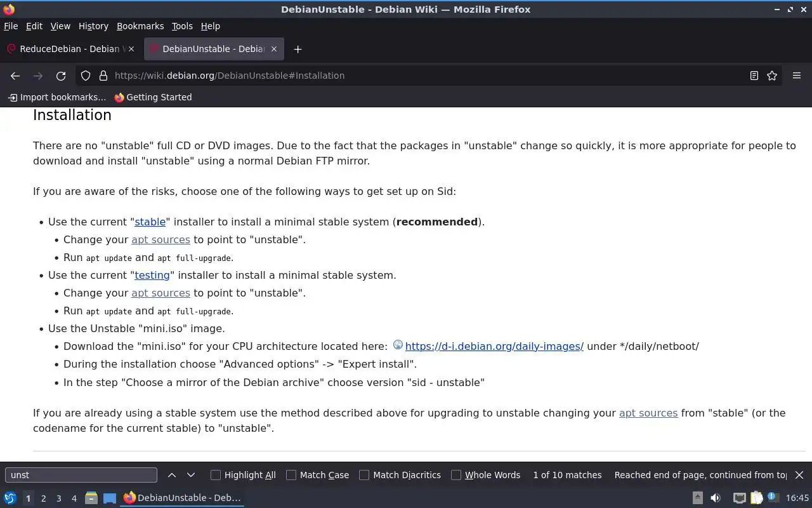812x508 pixels.
Task: Toggle reader view for this page
Action: pos(754,76)
